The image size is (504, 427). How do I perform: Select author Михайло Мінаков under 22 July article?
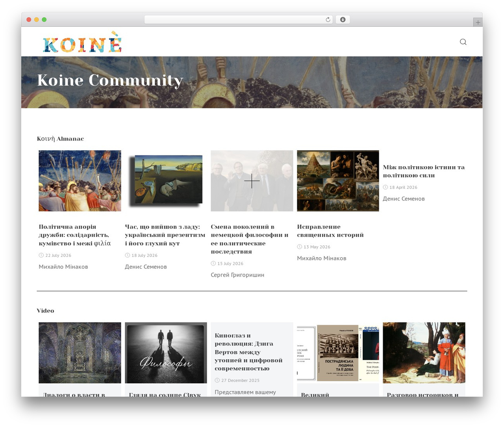tap(63, 267)
